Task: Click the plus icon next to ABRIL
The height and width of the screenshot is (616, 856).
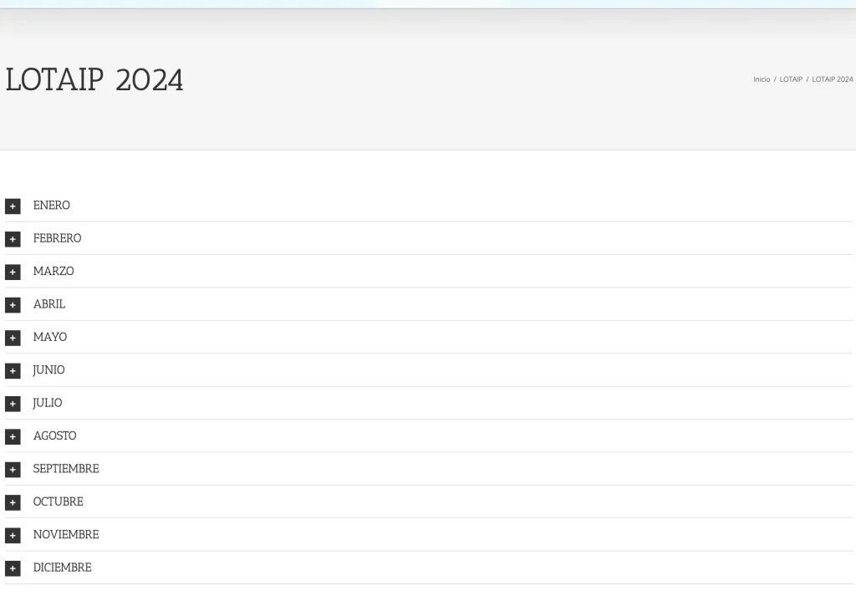Action: pos(13,305)
